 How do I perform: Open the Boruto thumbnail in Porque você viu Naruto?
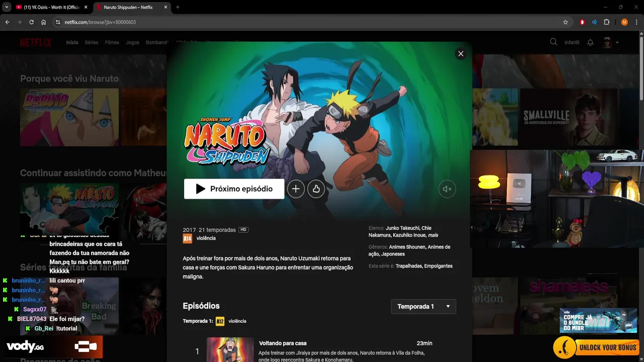(x=69, y=117)
